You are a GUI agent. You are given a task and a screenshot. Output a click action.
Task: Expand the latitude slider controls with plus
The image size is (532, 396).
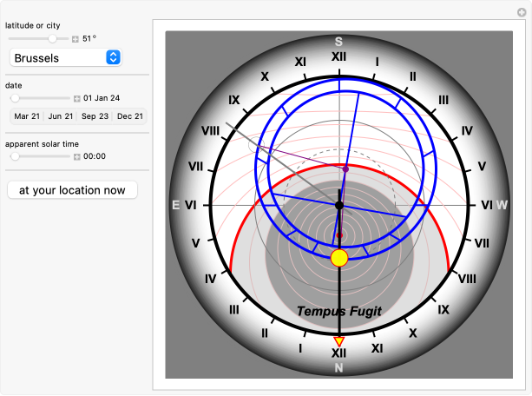pyautogui.click(x=76, y=38)
